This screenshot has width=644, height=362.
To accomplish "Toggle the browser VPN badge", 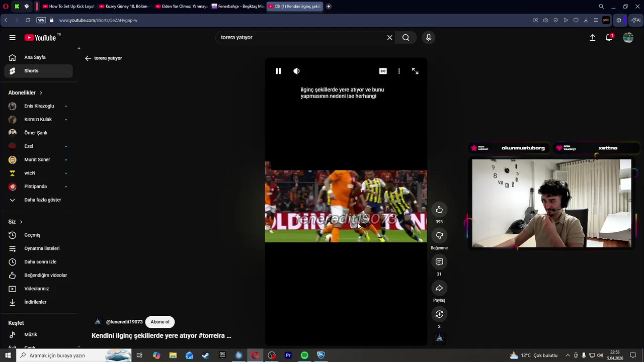I will (x=41, y=20).
